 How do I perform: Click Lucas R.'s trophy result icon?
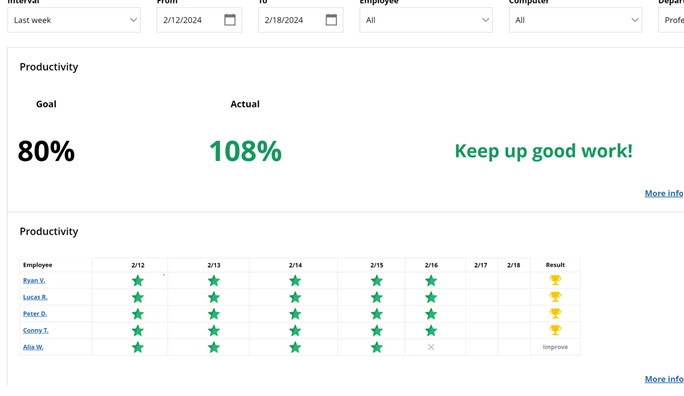tap(555, 297)
